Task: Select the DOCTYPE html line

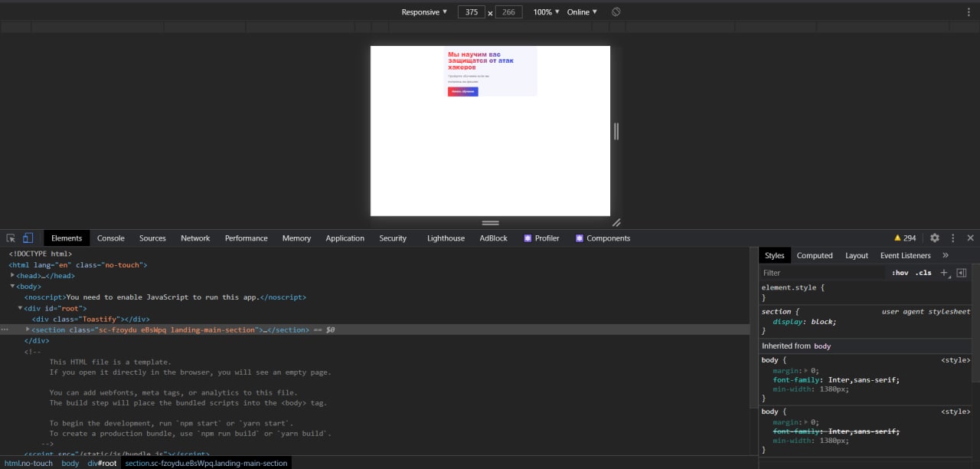Action: pos(40,254)
